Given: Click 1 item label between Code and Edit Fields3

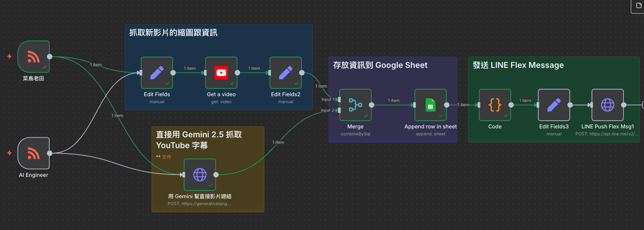Looking at the screenshot, I should 525,100.
